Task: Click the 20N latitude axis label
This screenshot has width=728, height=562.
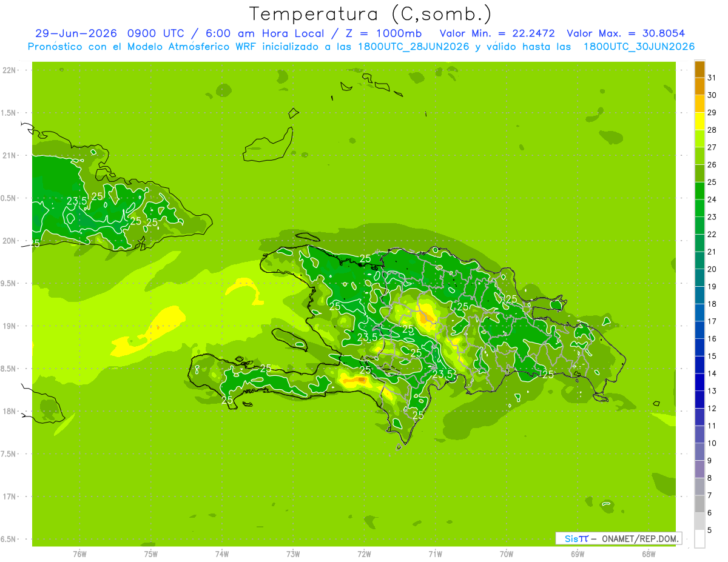Action: 10,241
